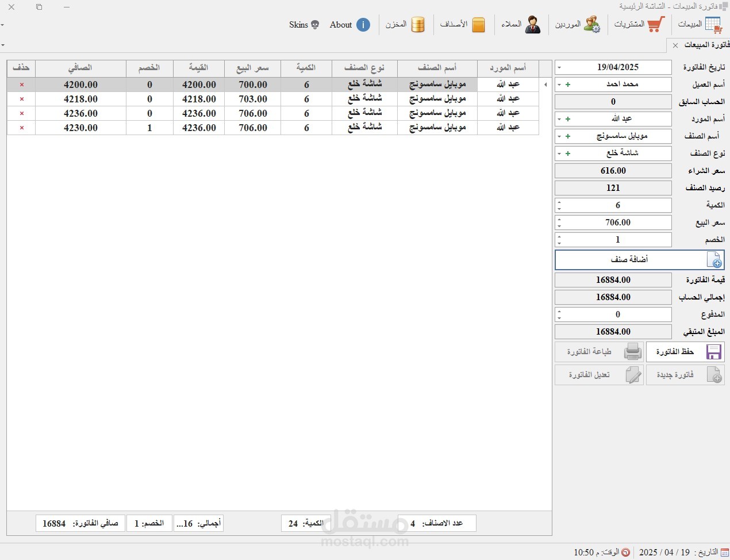Viewport: 730px width, 560px height.
Task: Click the قيمة الفاتورة 16884.00 field
Action: point(613,280)
